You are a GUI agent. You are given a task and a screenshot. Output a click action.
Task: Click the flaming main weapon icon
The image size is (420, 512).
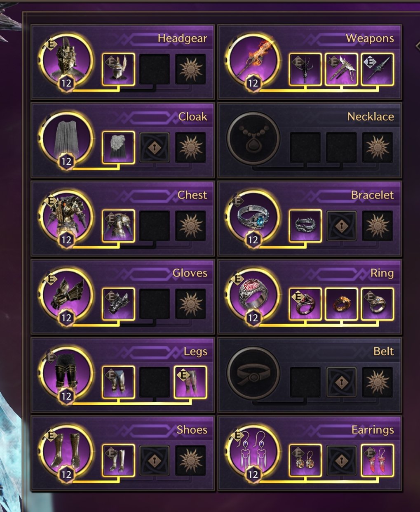(x=253, y=60)
